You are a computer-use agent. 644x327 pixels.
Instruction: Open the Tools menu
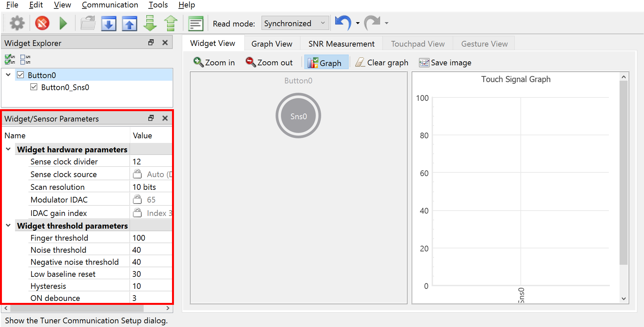click(158, 5)
